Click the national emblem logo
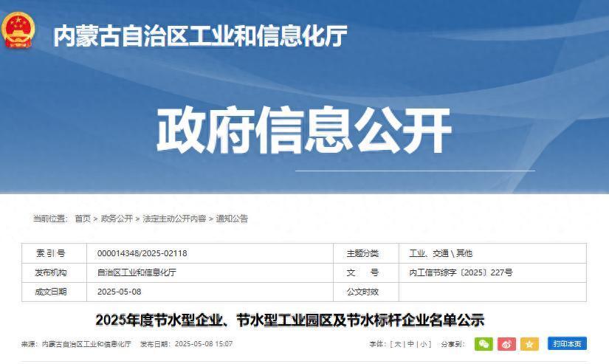 pos(18,30)
